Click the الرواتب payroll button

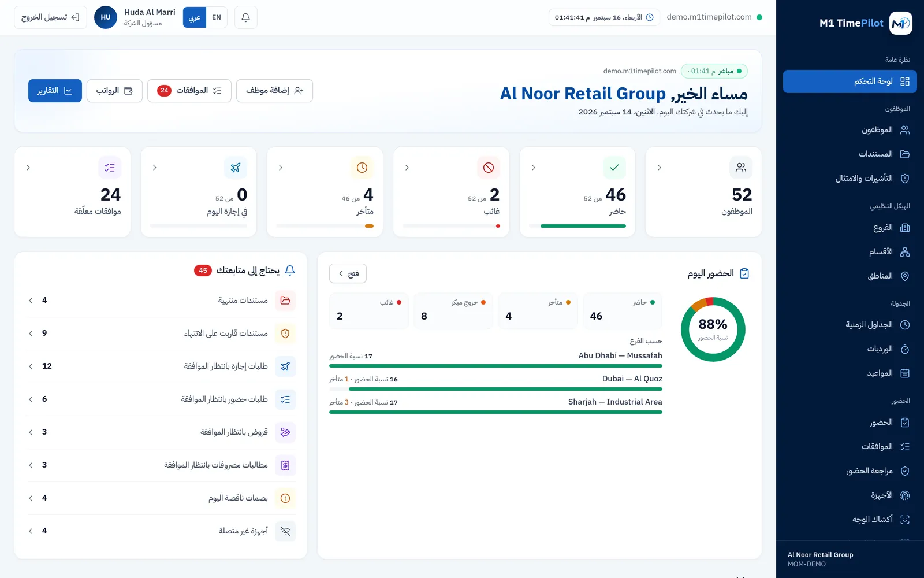[x=114, y=91]
